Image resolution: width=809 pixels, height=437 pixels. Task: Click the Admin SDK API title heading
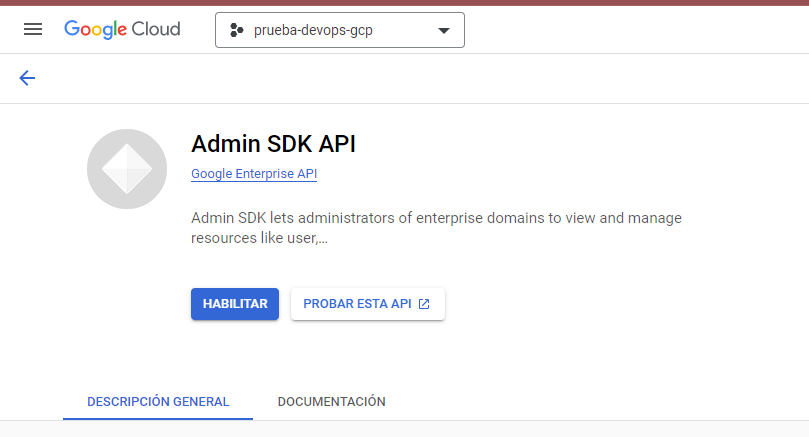(273, 144)
